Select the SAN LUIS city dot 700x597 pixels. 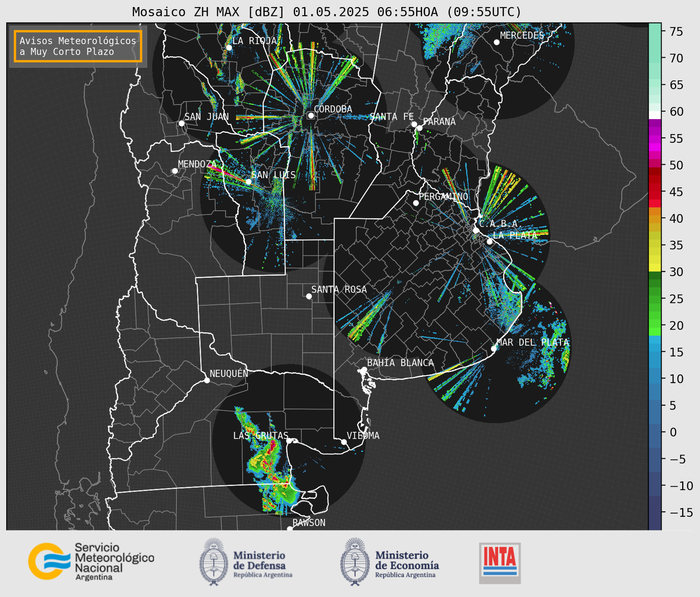click(x=248, y=182)
